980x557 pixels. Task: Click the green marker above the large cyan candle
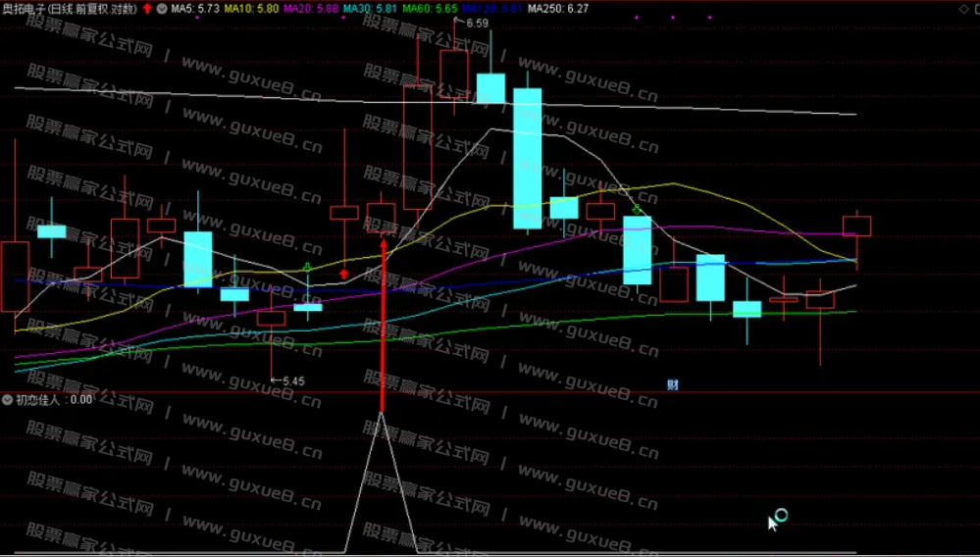[x=637, y=209]
